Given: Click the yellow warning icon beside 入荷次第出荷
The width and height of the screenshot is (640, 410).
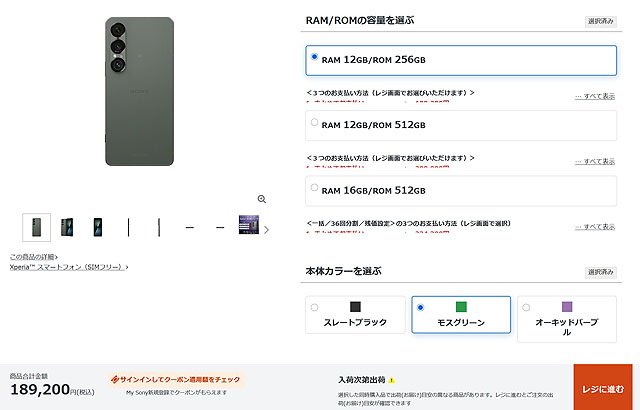Looking at the screenshot, I should (x=391, y=380).
